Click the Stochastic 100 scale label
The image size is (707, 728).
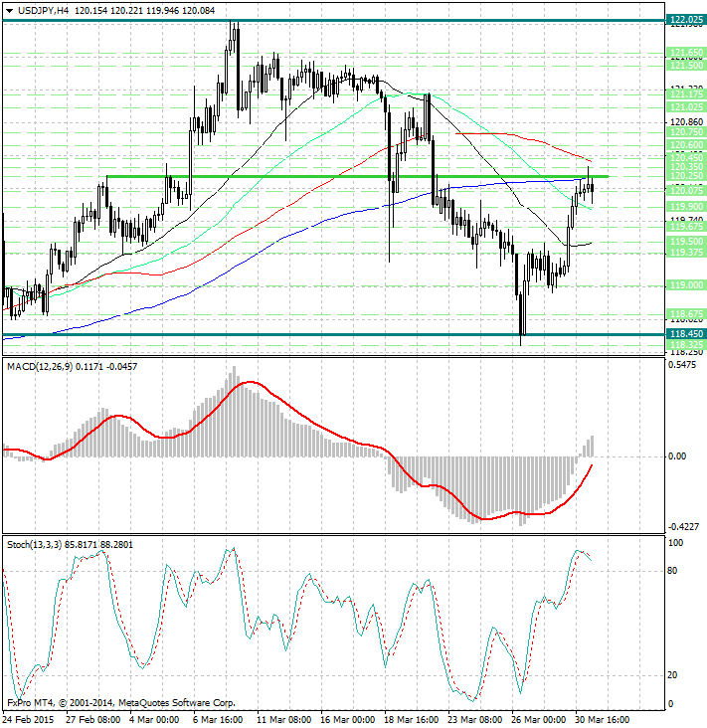(675, 543)
